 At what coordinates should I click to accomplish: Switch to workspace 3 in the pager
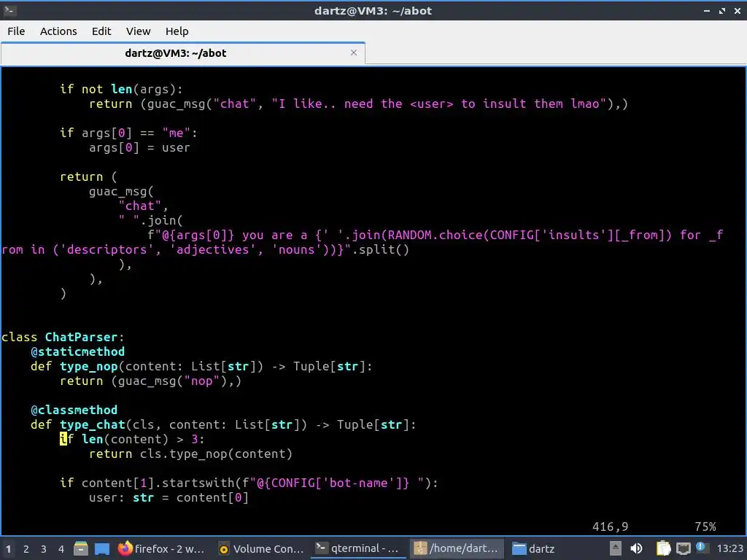click(x=43, y=549)
